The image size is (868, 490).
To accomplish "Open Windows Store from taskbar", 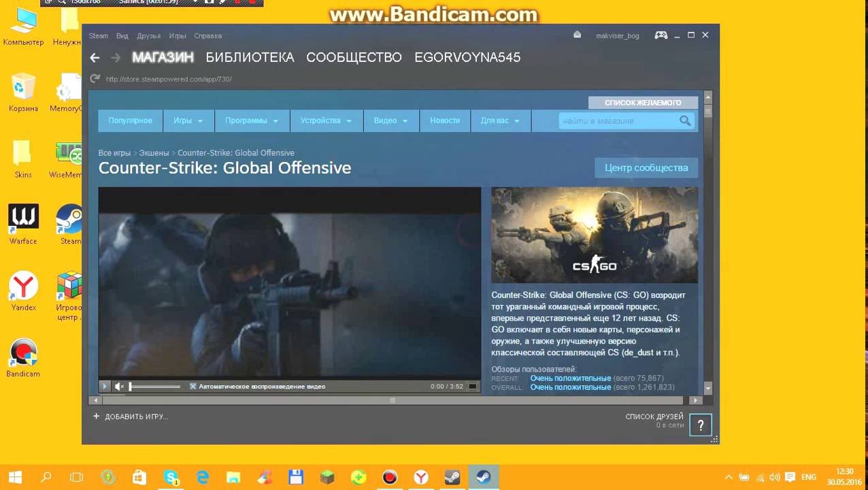I will [139, 477].
